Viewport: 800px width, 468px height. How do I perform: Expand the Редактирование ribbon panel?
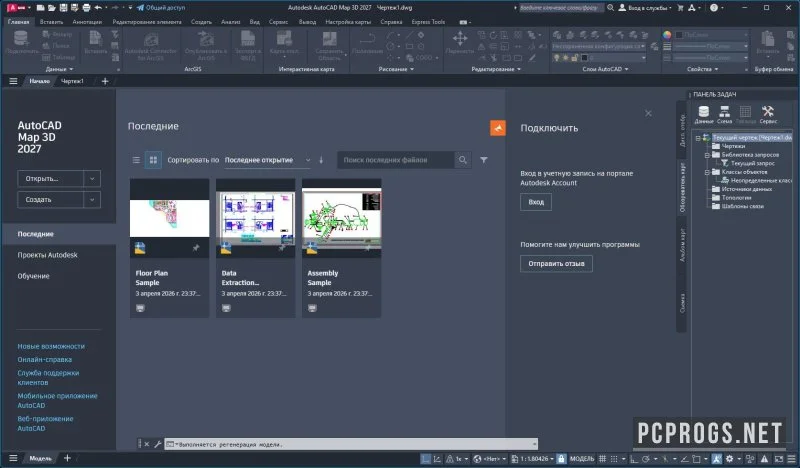coord(496,69)
